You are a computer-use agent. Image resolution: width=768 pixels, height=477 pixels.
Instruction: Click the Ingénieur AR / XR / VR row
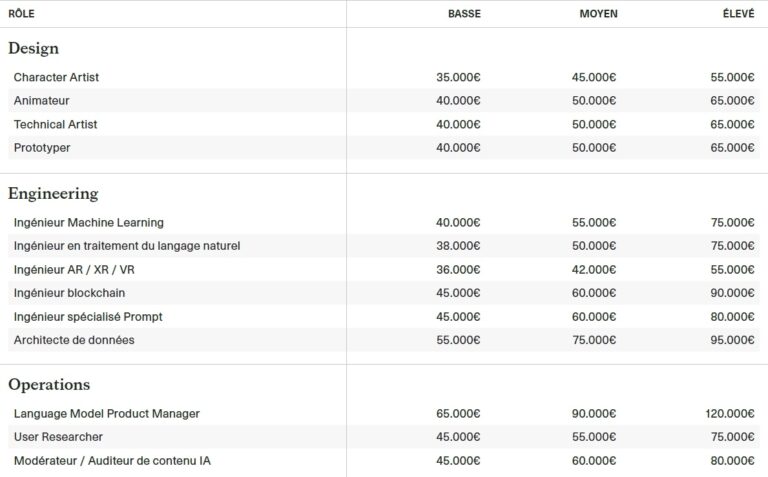pos(74,269)
